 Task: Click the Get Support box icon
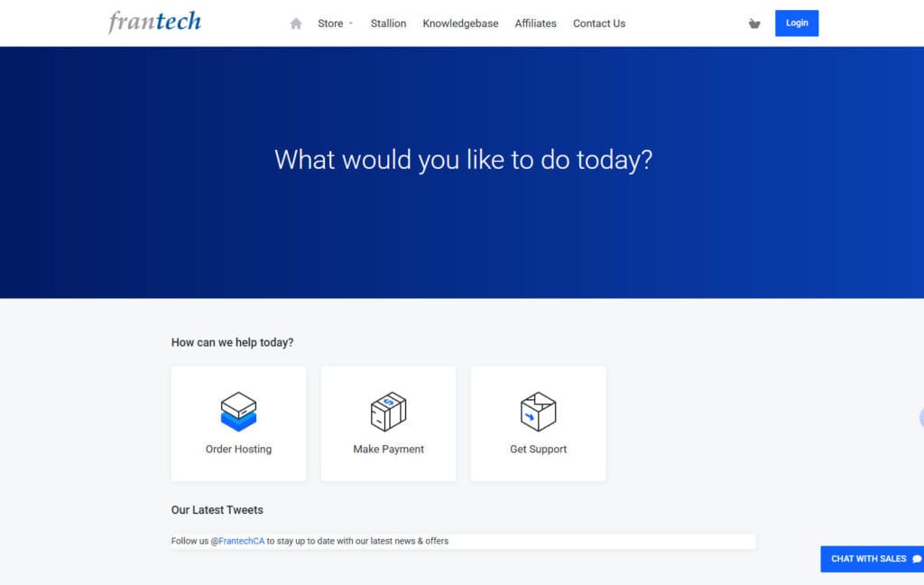(538, 411)
